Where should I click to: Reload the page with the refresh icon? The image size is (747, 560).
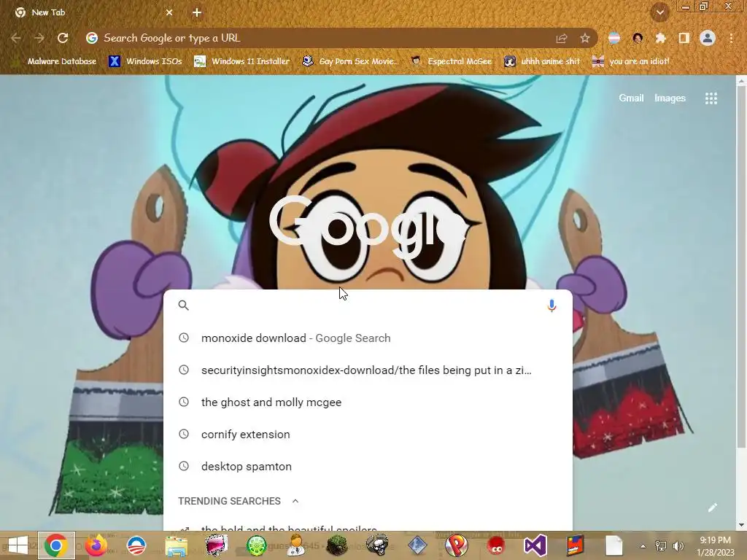pos(63,38)
